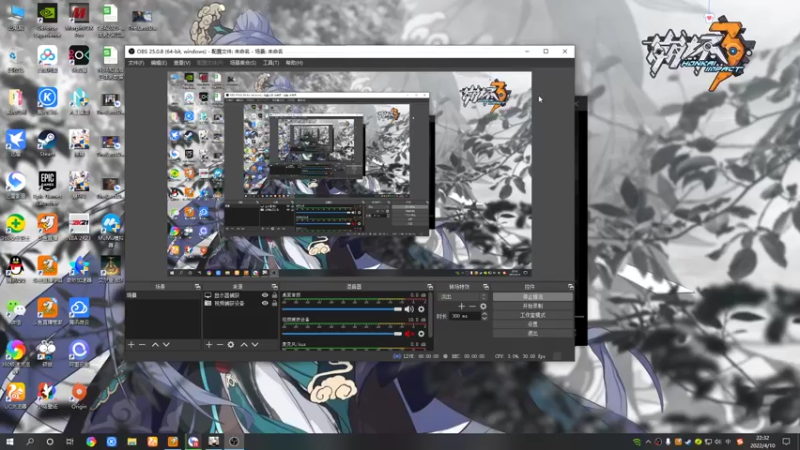Image resolution: width=800 pixels, height=450 pixels.
Task: Increase transition duration with up arrow
Action: tap(484, 314)
